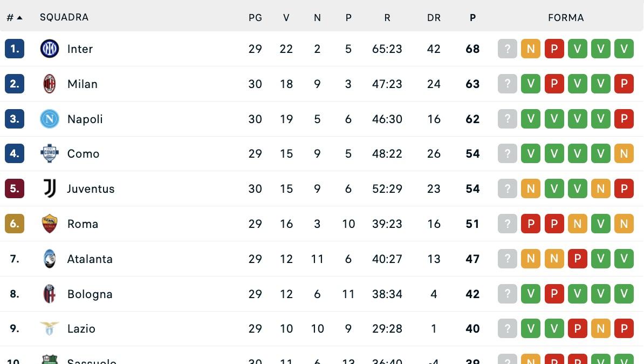
Task: Open the Bologna club crest
Action: [x=49, y=294]
